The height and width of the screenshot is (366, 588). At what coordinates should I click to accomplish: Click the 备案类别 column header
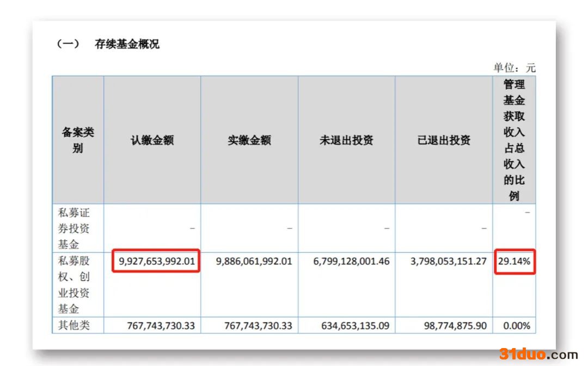tap(78, 140)
